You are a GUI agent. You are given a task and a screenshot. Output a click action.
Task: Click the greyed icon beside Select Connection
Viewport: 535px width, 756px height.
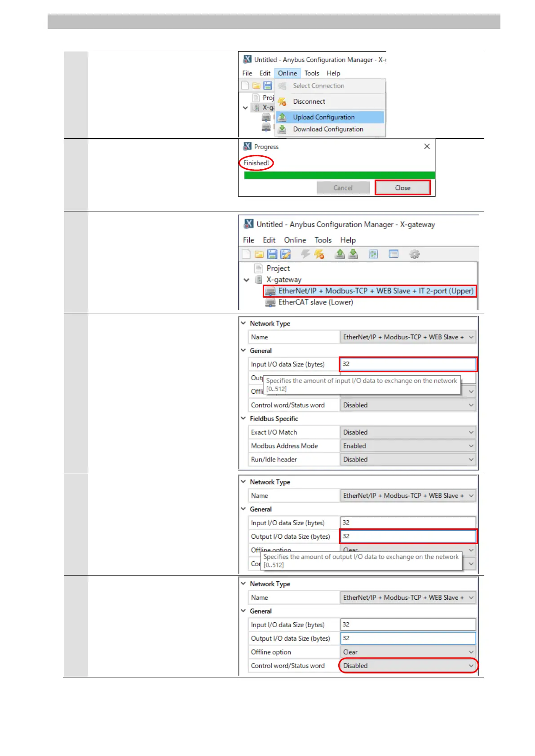pos(282,86)
